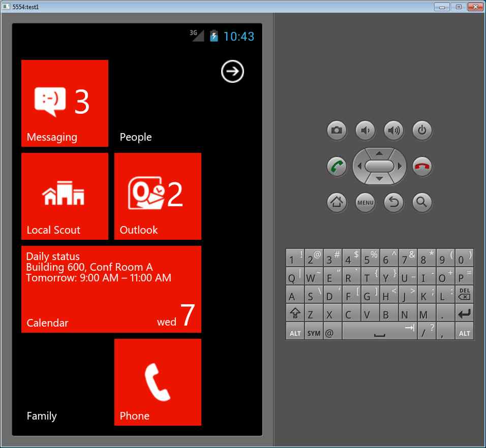Click the Z key
This screenshot has width=486, height=448.
click(314, 313)
